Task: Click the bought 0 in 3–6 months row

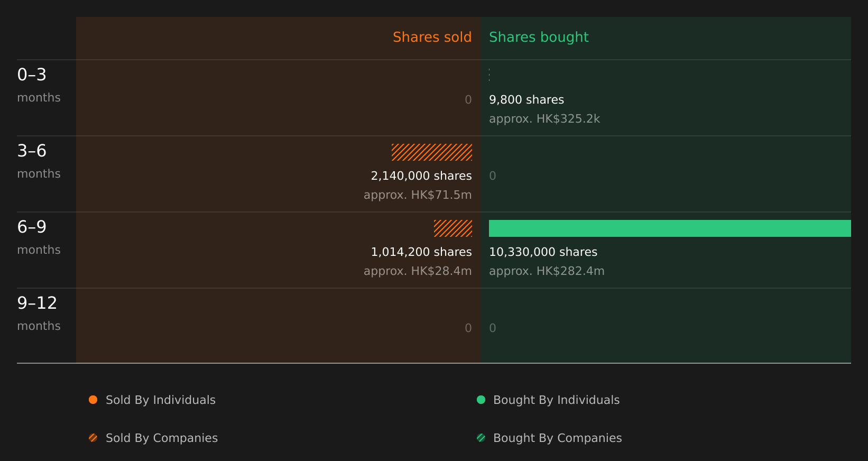Action: 493,176
